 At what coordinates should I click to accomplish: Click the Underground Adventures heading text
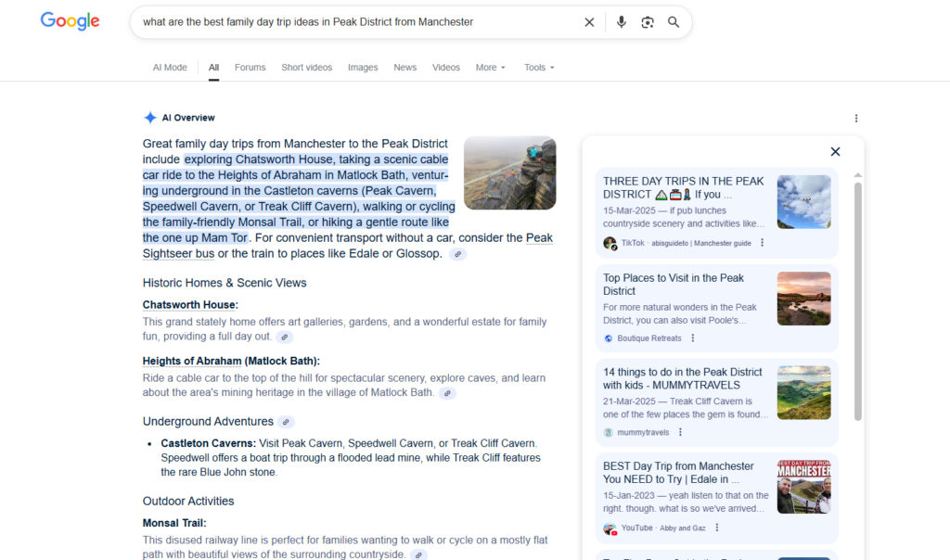(208, 421)
